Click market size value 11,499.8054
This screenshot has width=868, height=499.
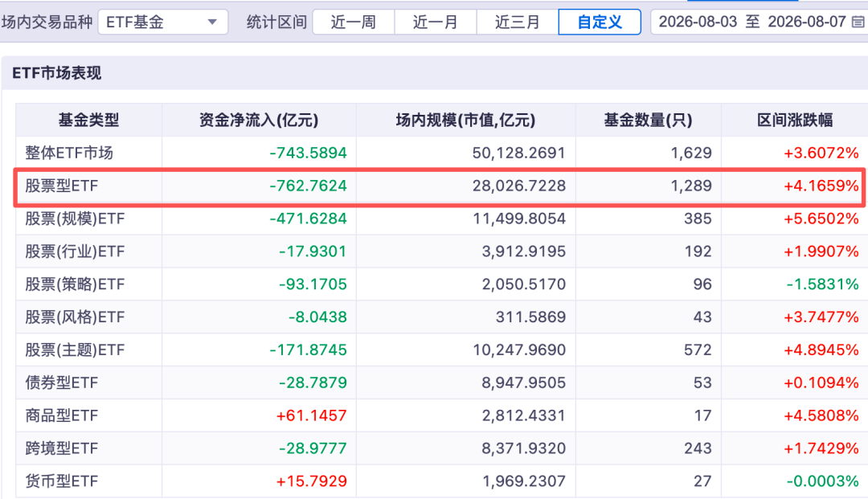tap(518, 219)
